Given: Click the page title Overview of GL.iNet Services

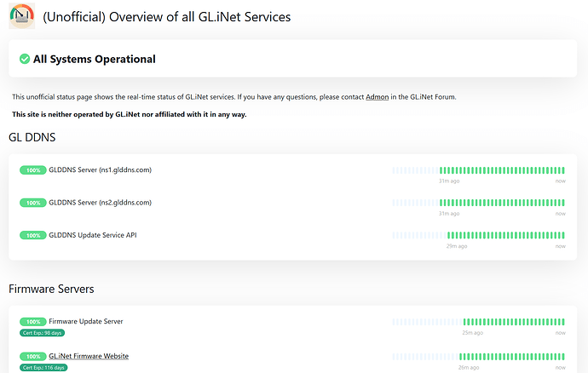Looking at the screenshot, I should tap(166, 17).
